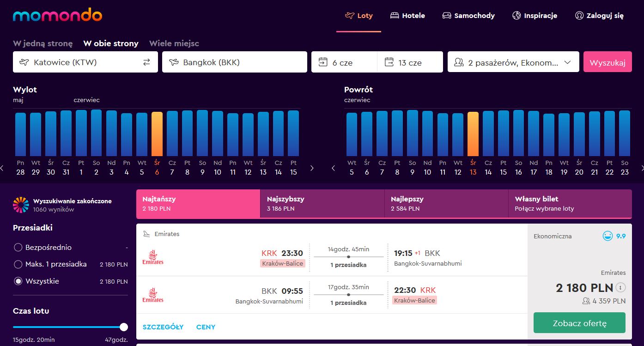Viewport: 644px width, 346px height.
Task: Click the Czas lotu slider handle
Action: (x=124, y=327)
